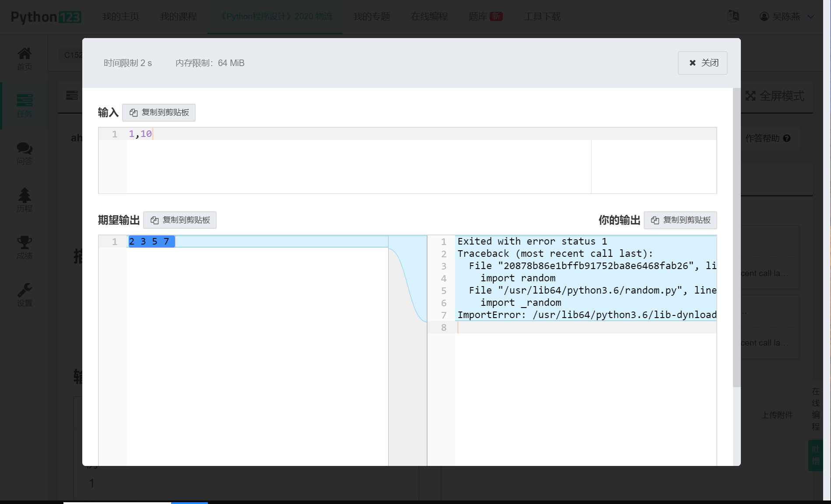Viewport: 831px width, 504px height.
Task: Click the 上传附件 upload attachment button
Action: 777,415
